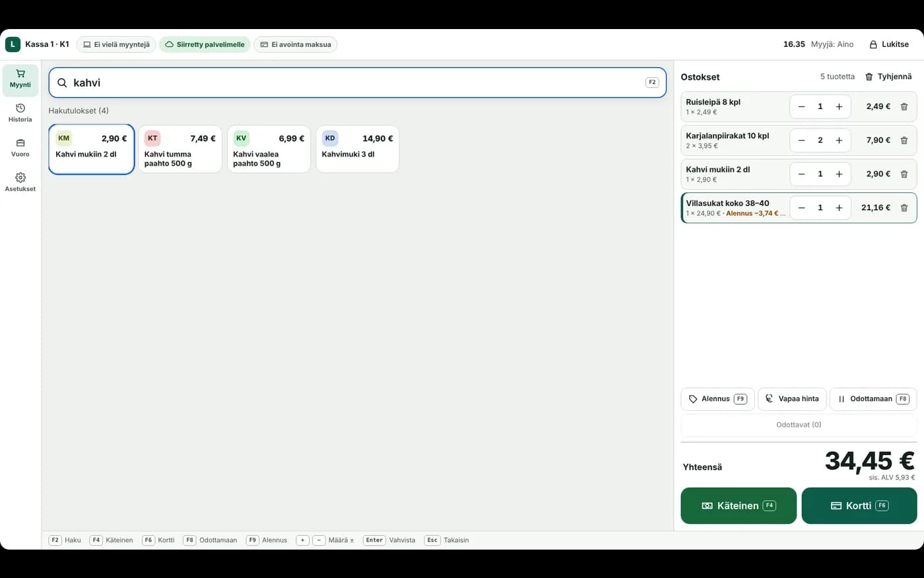
Task: Open Vapaa hinta custom price
Action: tap(792, 399)
